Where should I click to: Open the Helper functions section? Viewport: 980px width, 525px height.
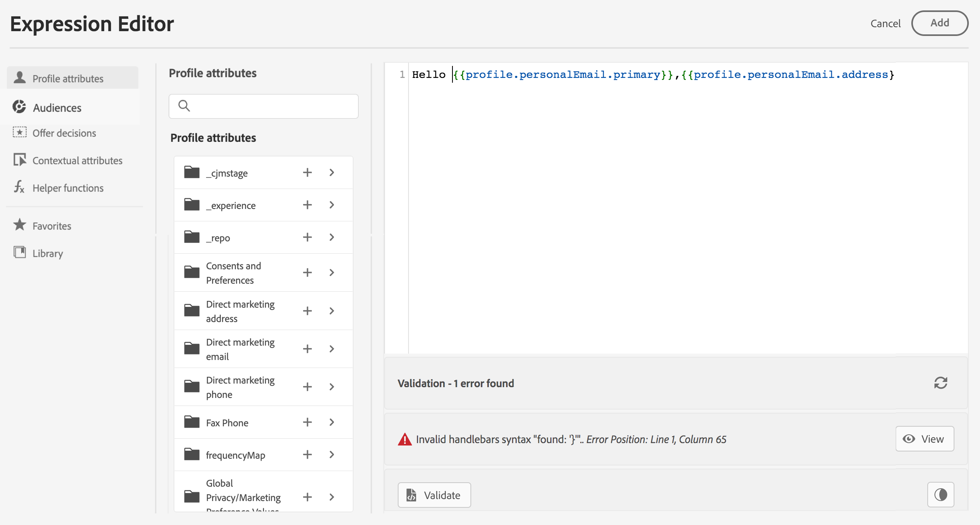pyautogui.click(x=68, y=188)
